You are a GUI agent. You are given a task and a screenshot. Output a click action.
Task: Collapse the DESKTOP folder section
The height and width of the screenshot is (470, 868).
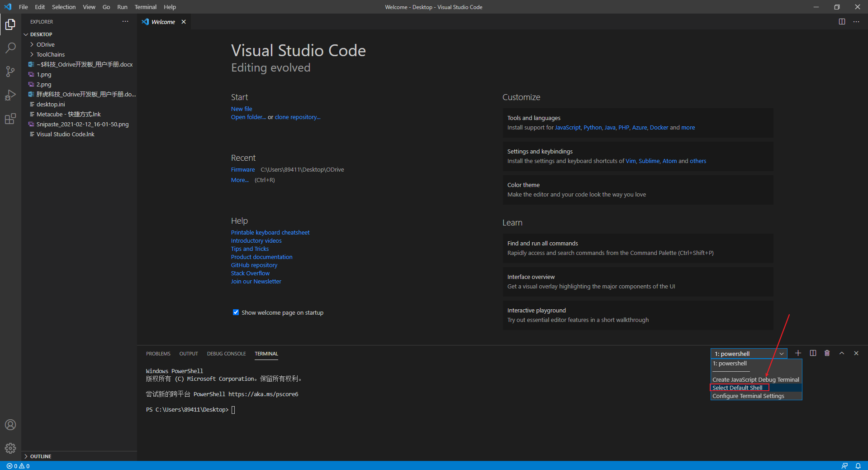79,34
